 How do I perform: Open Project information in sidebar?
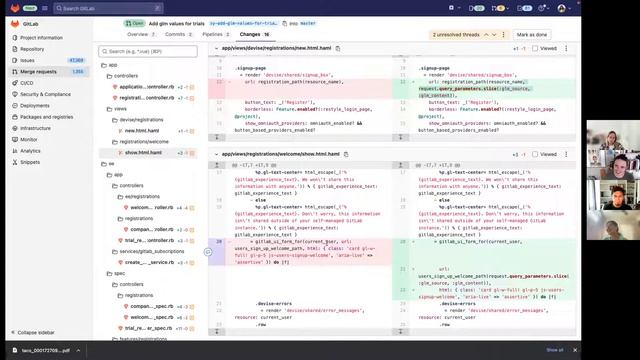pyautogui.click(x=41, y=38)
